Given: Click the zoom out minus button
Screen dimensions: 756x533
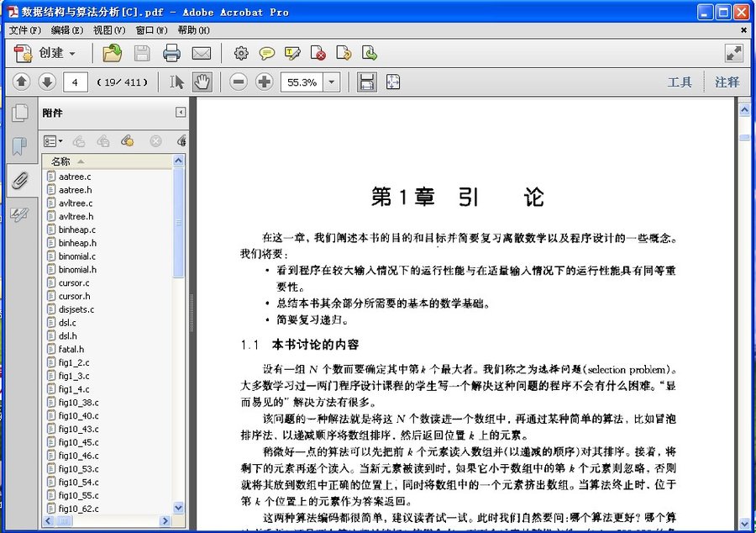Looking at the screenshot, I should (239, 82).
